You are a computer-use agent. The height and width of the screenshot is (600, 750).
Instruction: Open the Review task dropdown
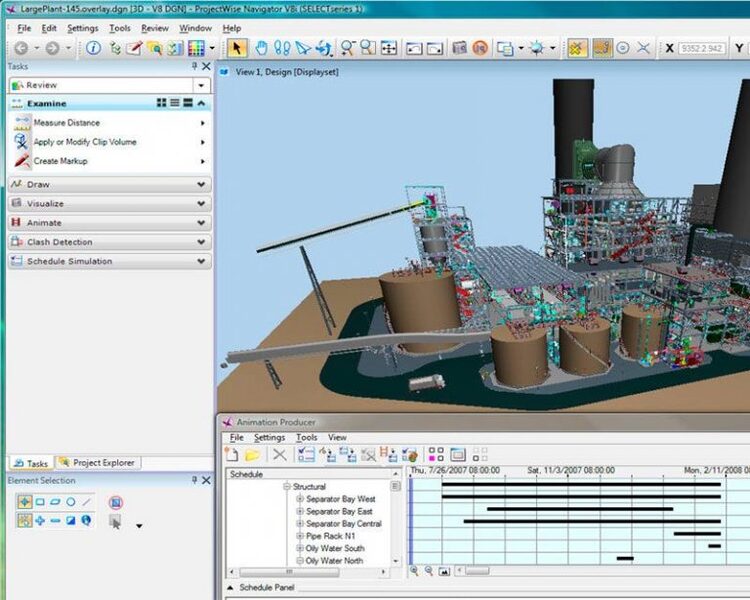click(x=203, y=85)
